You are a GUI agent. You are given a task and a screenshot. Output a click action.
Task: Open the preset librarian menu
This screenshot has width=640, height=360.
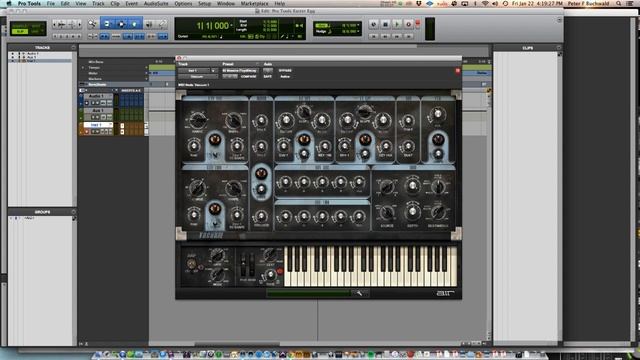click(240, 70)
